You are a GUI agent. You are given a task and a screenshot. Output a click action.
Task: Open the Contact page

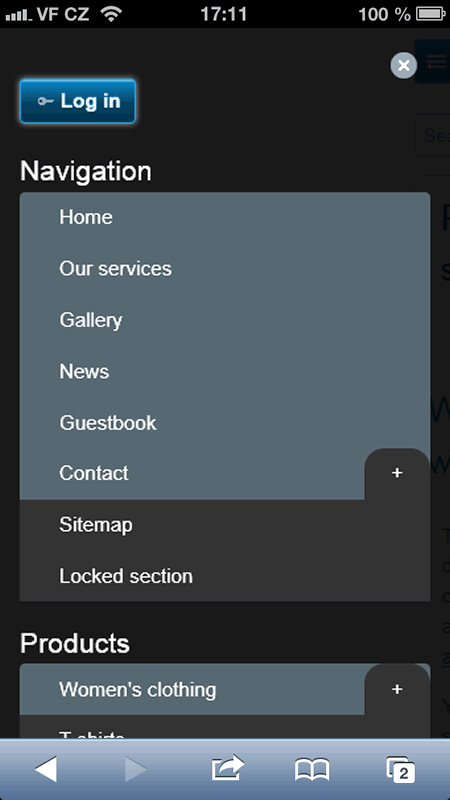(x=192, y=473)
